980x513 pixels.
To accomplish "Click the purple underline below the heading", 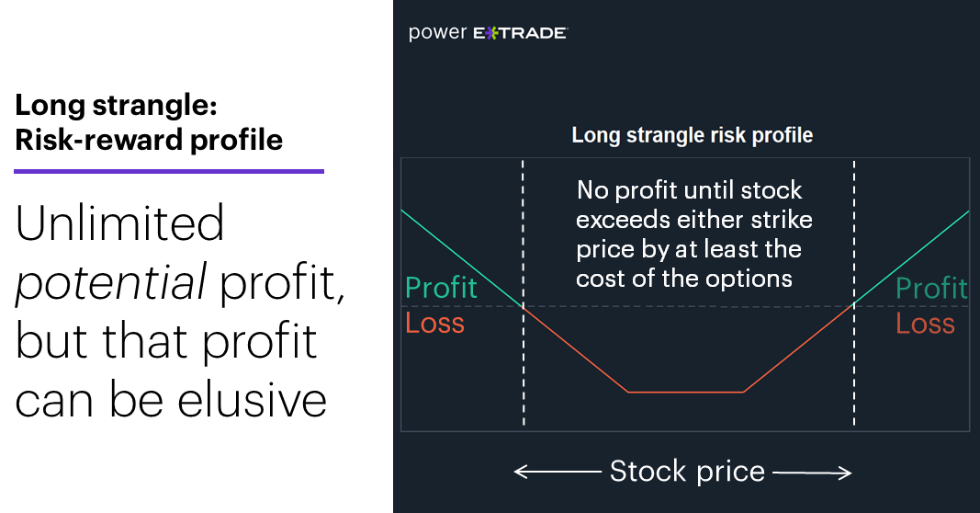I will pyautogui.click(x=169, y=171).
